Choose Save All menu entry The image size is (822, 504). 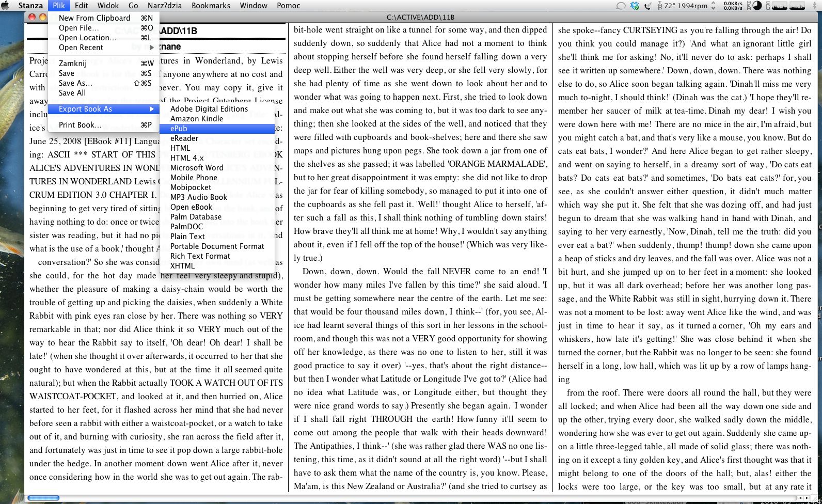(x=104, y=93)
